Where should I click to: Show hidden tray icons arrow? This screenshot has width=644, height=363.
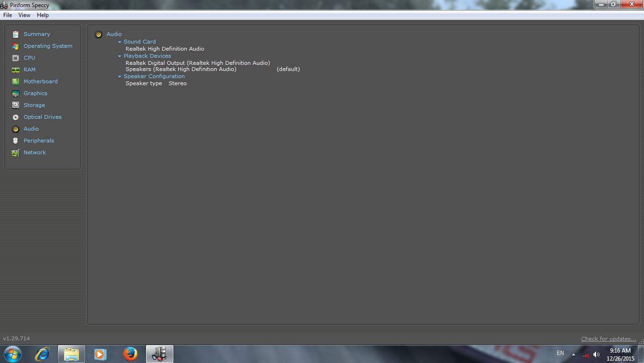573,354
